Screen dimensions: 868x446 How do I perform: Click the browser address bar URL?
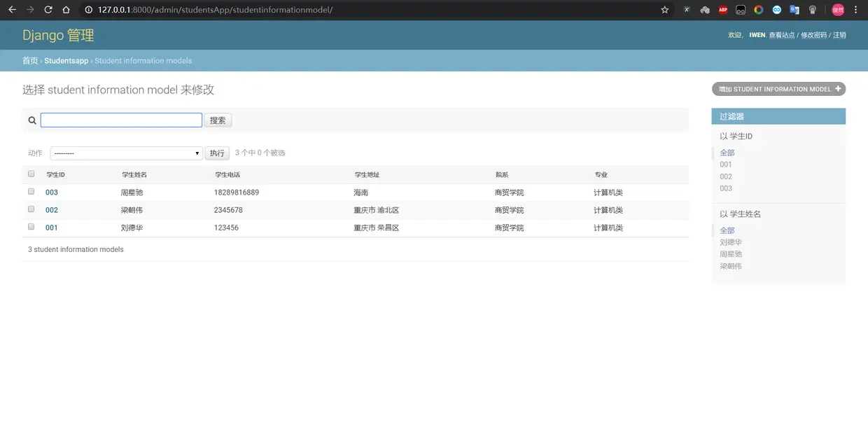215,10
